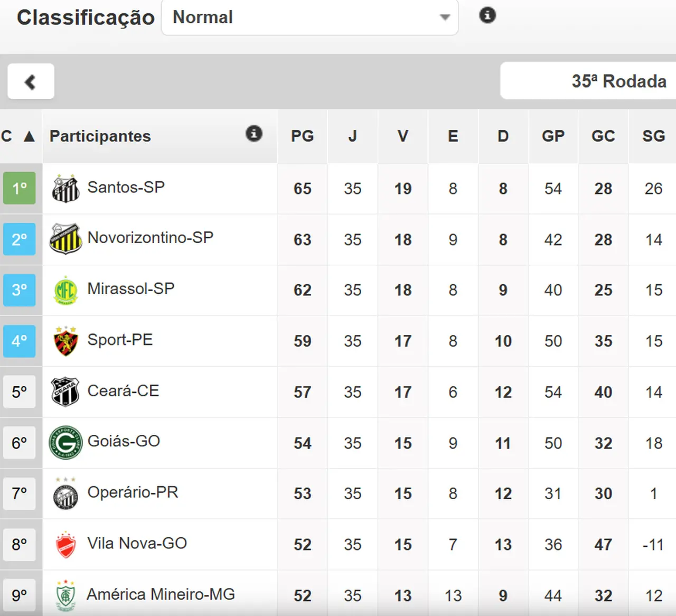Go to the previous round arrow

[31, 81]
